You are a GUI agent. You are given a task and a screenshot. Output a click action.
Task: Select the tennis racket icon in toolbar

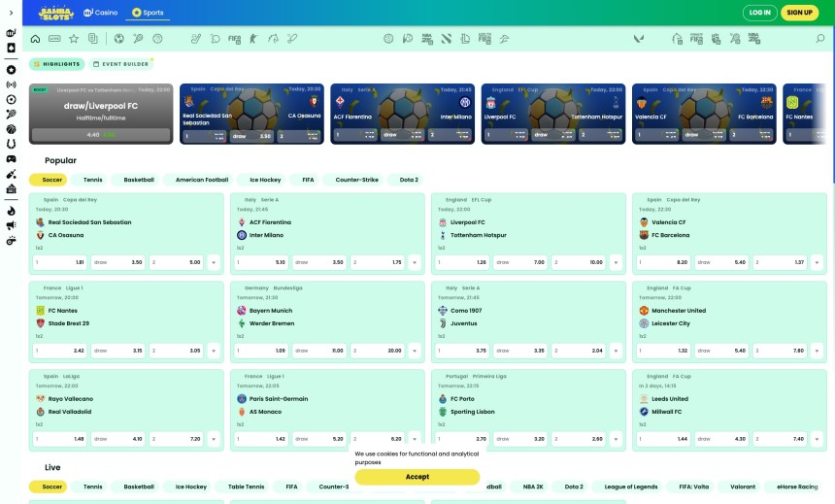[139, 39]
